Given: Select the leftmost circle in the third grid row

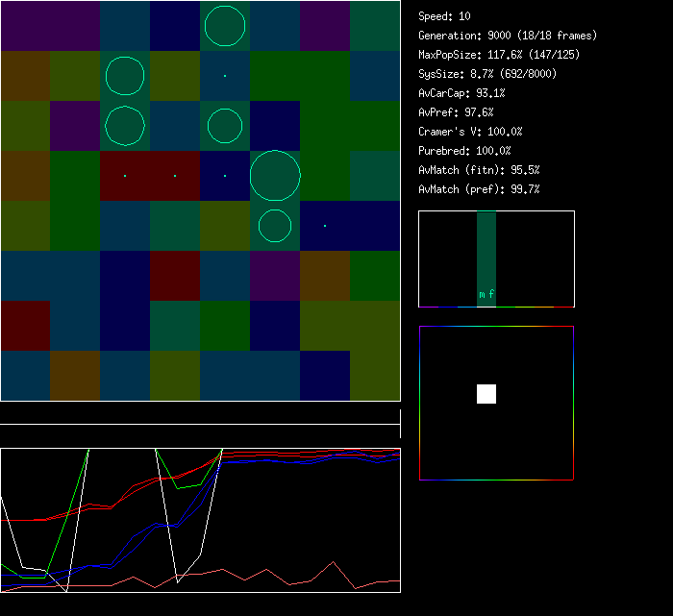Looking at the screenshot, I should pyautogui.click(x=125, y=126).
